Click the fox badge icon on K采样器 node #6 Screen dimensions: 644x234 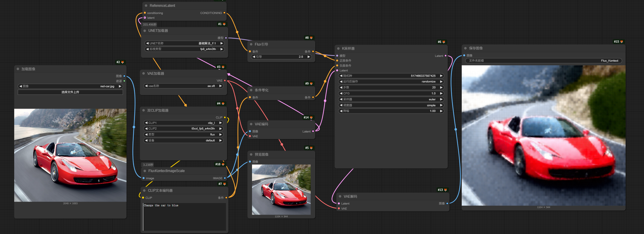tap(444, 42)
